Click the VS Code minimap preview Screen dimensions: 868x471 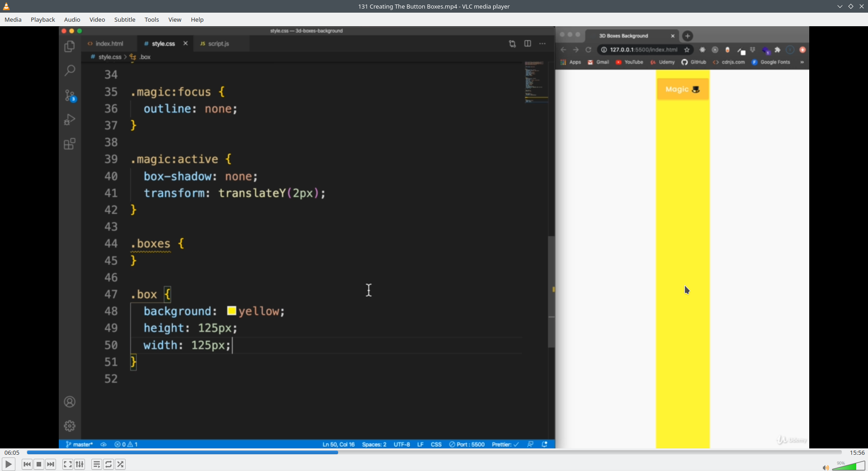536,82
